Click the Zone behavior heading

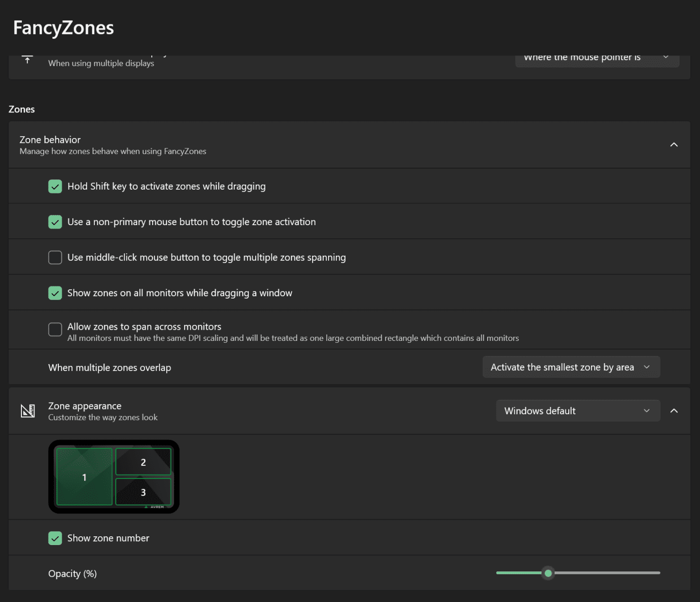click(x=50, y=140)
